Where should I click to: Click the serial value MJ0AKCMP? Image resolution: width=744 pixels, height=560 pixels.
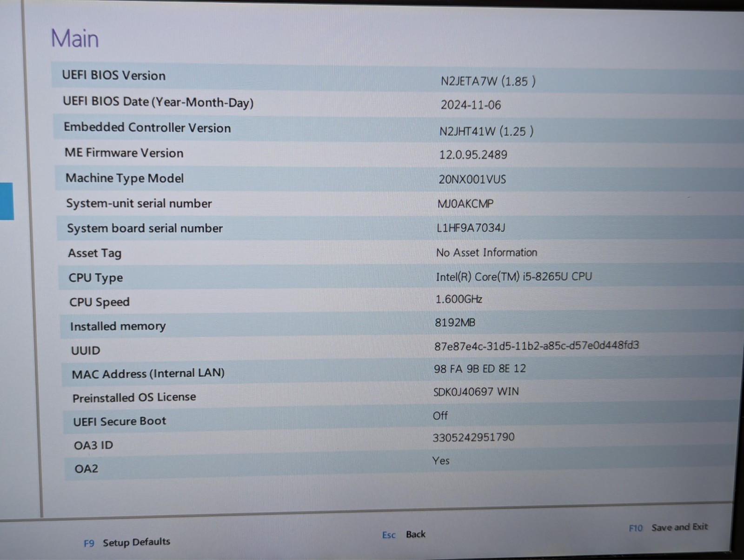pos(465,204)
